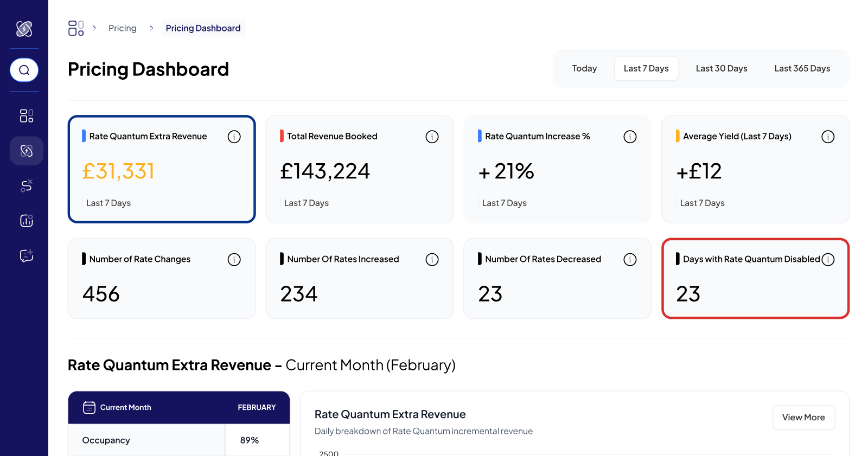The height and width of the screenshot is (456, 868).
Task: Select the Last 7 Days tab
Action: pyautogui.click(x=646, y=68)
